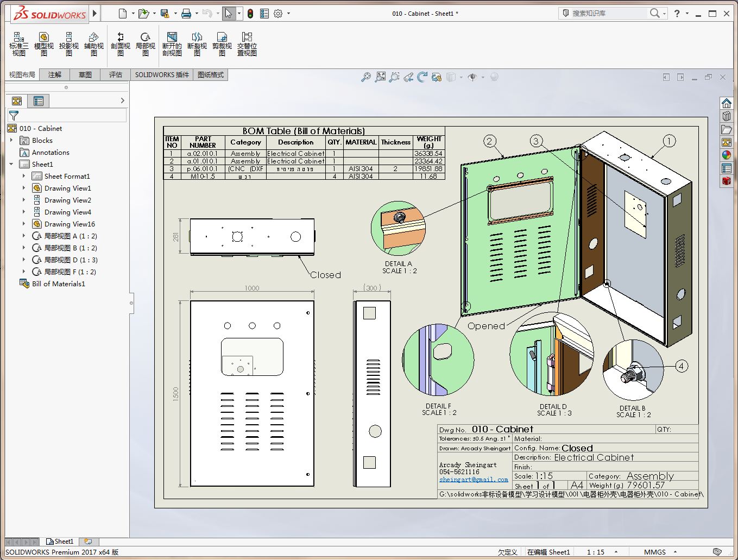738x560 pixels.
Task: Click the Rebuild traffic light icon
Action: pos(250,14)
